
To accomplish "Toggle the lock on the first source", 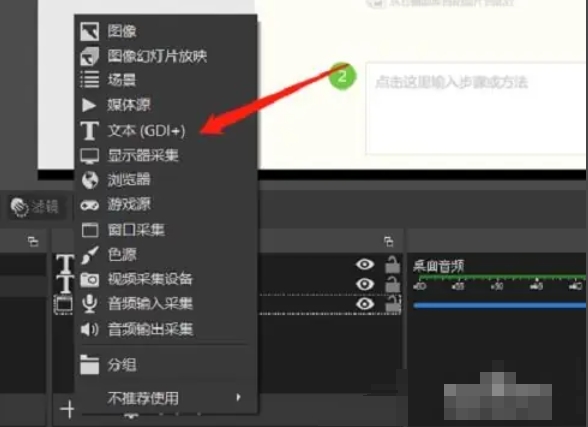I will click(x=393, y=264).
